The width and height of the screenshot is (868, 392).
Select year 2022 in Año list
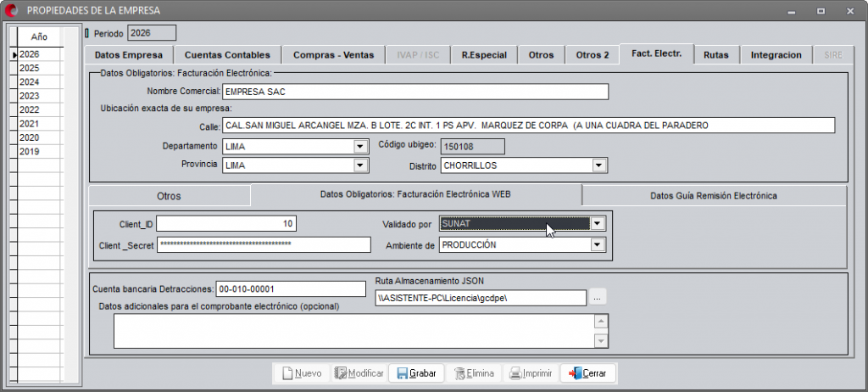pyautogui.click(x=40, y=109)
